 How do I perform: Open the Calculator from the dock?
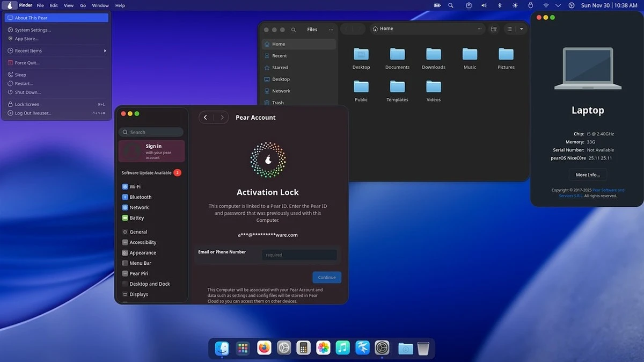(x=303, y=347)
